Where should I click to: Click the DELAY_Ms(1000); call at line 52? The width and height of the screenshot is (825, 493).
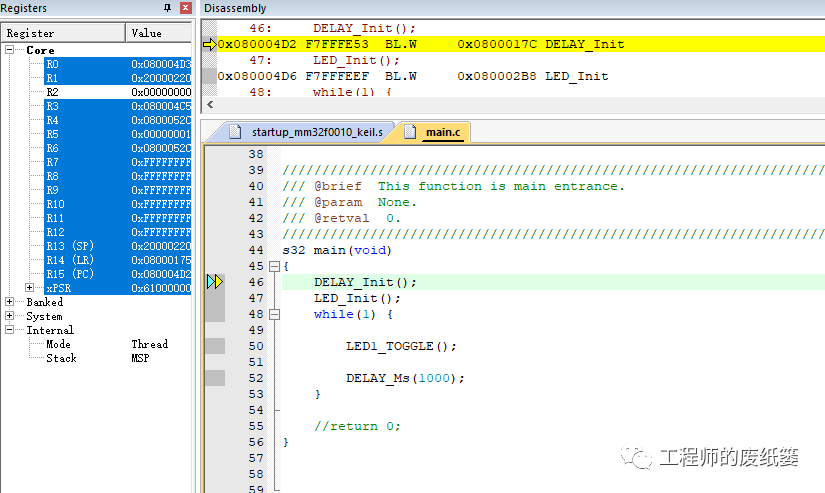point(405,378)
